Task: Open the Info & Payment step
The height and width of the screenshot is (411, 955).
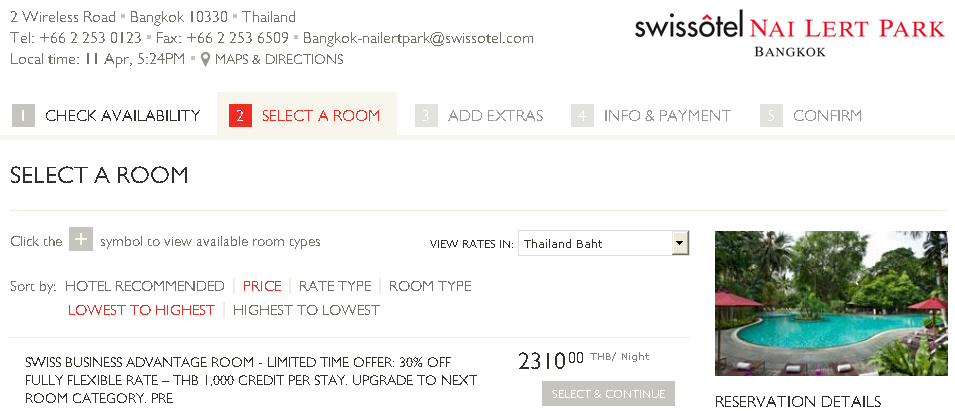Action: tap(667, 116)
